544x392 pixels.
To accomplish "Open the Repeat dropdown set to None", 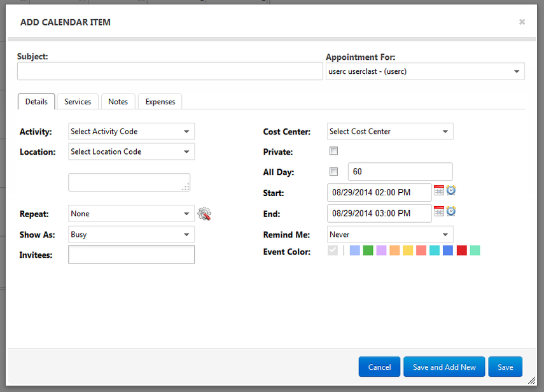I will pos(131,214).
